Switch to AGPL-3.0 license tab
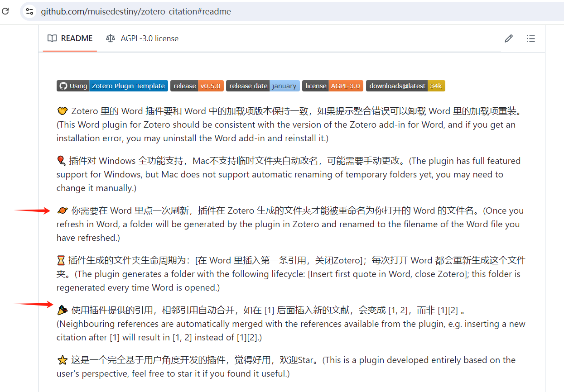This screenshot has width=564, height=392. [x=142, y=38]
